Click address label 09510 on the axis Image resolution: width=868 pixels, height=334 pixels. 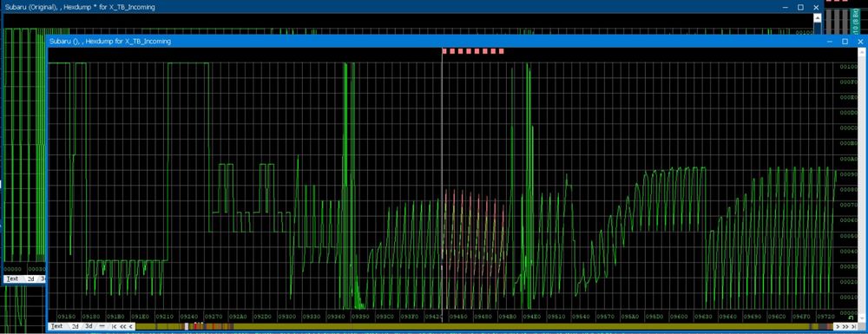556,317
